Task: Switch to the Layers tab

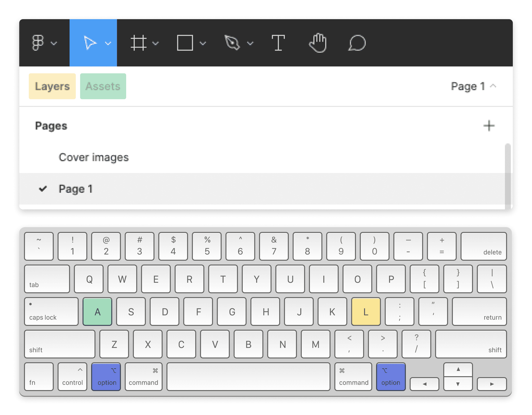Action: tap(52, 86)
